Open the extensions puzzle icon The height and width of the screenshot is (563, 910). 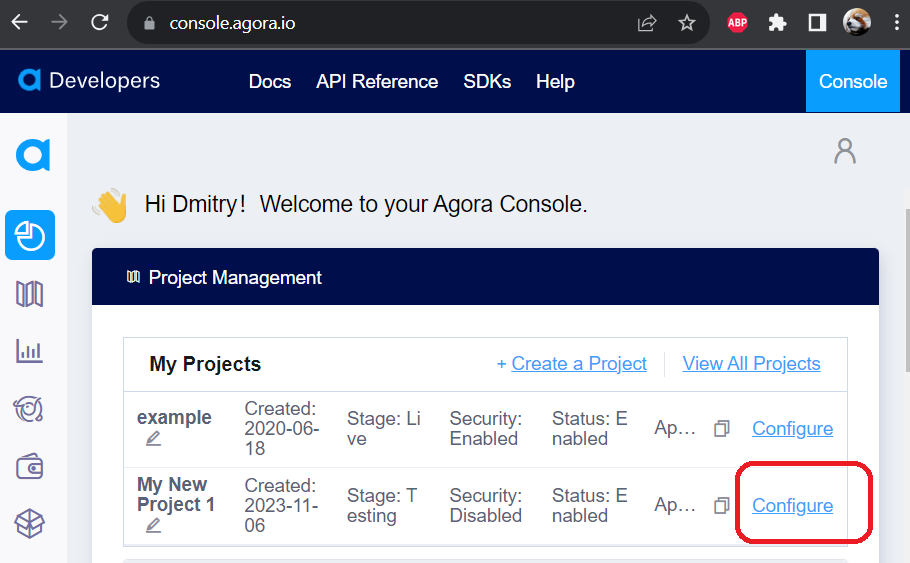777,23
